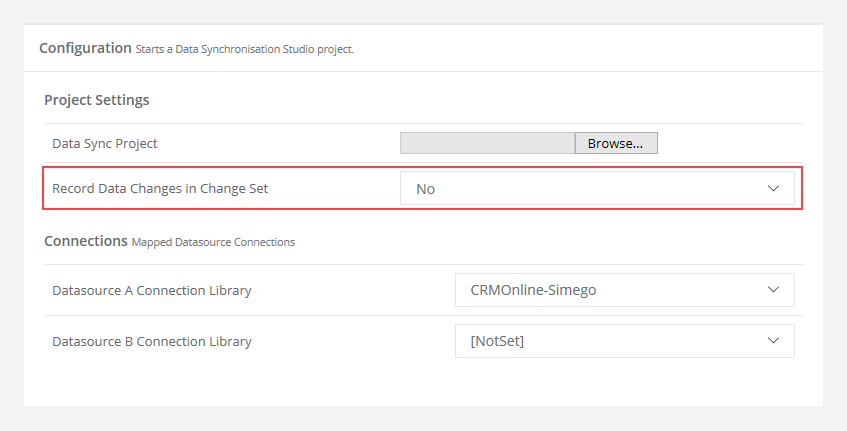847x431 pixels.
Task: Click the Record Data Changes in Change Set label
Action: [160, 188]
